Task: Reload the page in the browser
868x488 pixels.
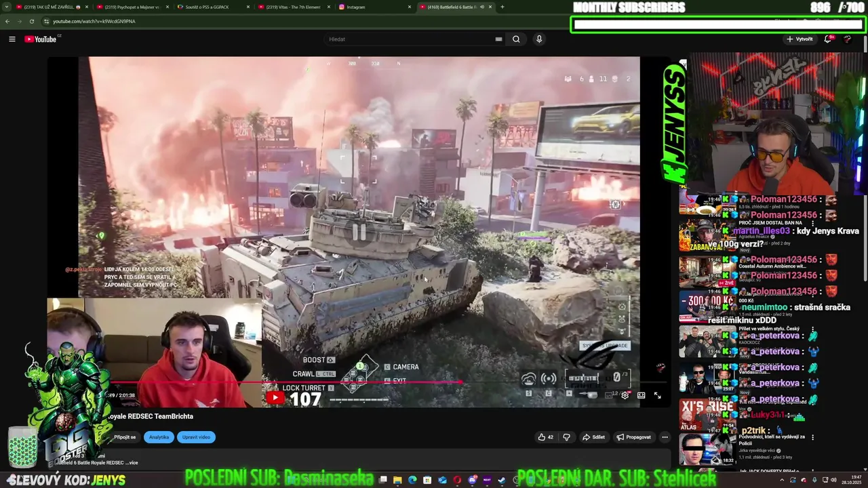Action: (31, 21)
